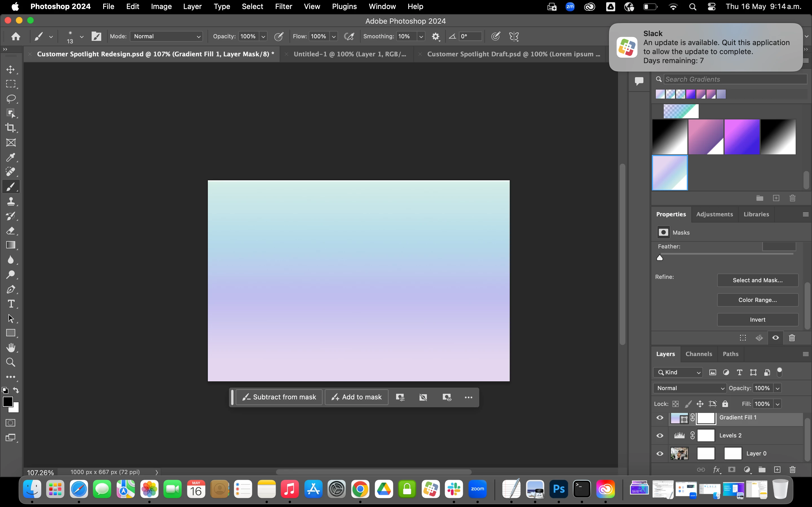The width and height of the screenshot is (812, 507).
Task: Click the Zoom tool
Action: pyautogui.click(x=11, y=362)
